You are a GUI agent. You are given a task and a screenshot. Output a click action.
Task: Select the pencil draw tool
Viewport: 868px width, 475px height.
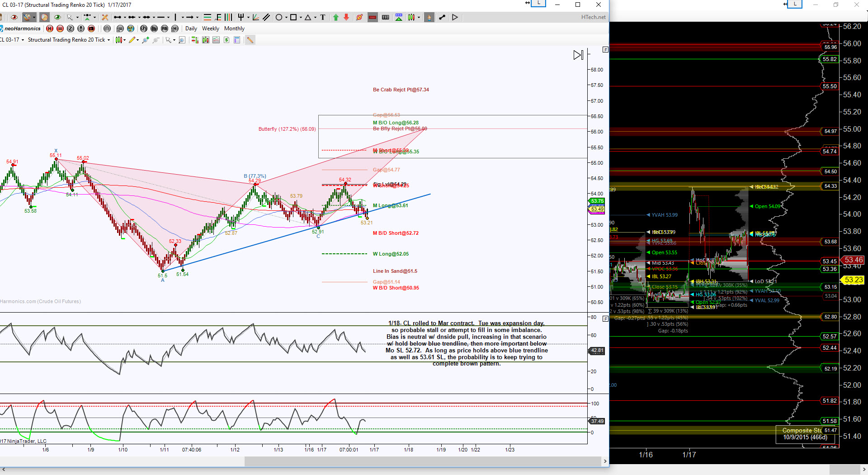132,40
